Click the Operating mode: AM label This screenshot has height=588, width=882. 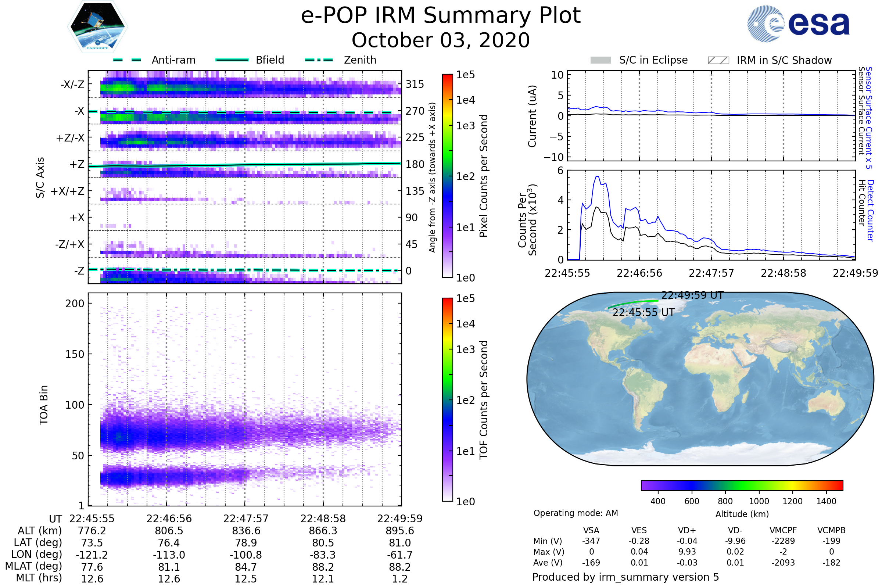576,513
